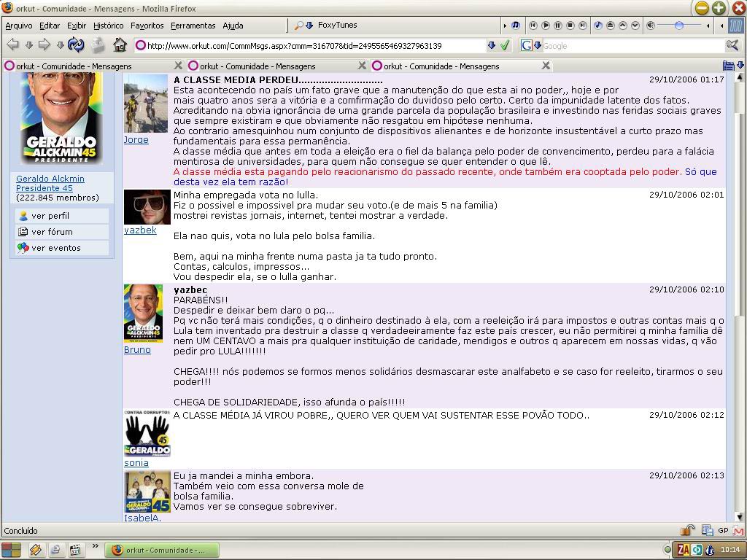
Task: Open the Ajuda menu
Action: (233, 26)
